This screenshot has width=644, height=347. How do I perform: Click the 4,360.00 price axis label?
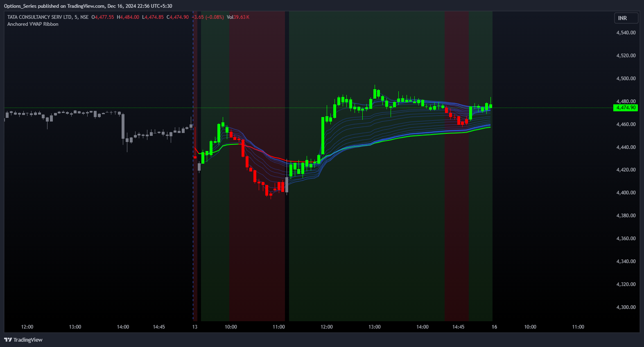pyautogui.click(x=626, y=239)
